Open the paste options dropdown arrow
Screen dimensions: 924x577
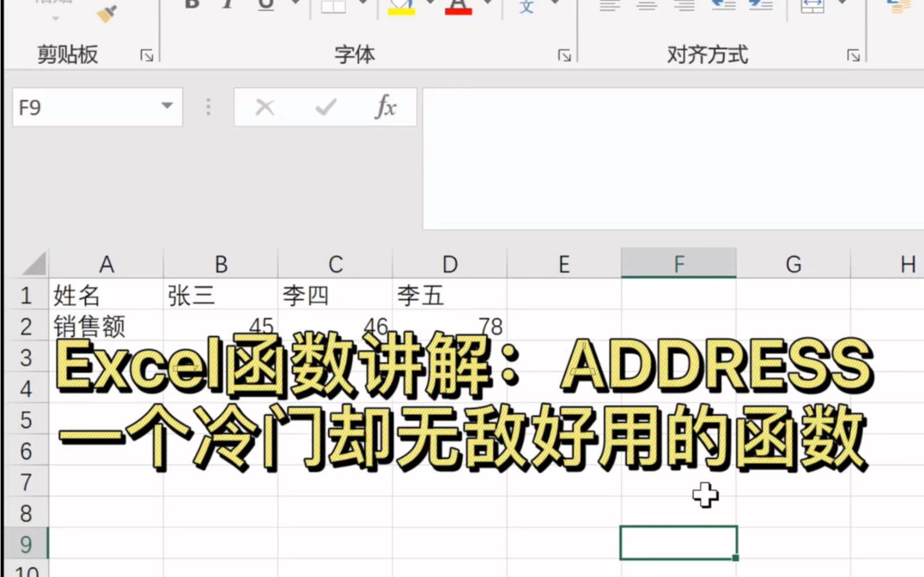coord(55,18)
